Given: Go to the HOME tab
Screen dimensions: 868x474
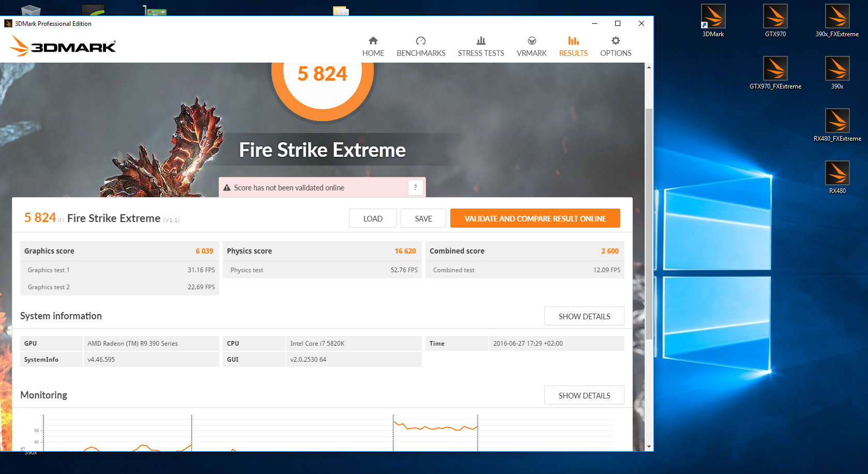Looking at the screenshot, I should 373,47.
